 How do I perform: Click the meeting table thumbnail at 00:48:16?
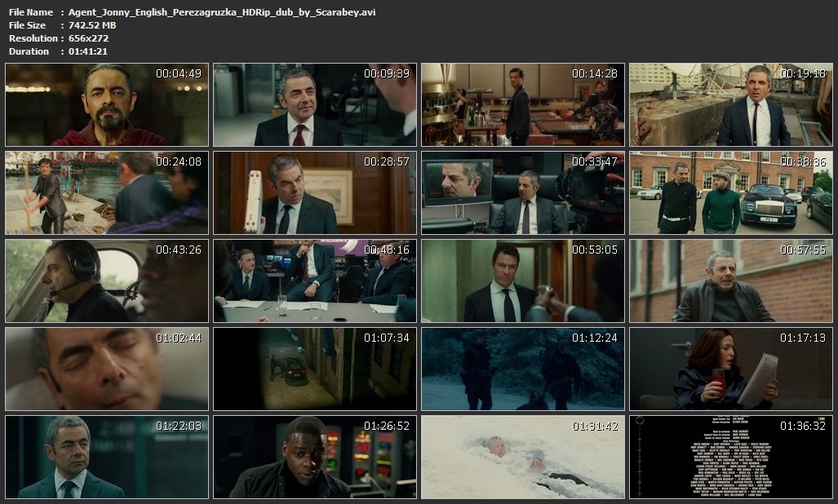point(315,281)
